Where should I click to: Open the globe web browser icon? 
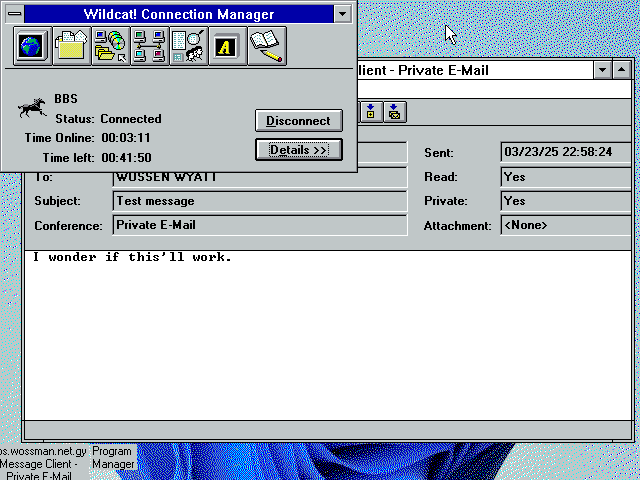tap(32, 46)
